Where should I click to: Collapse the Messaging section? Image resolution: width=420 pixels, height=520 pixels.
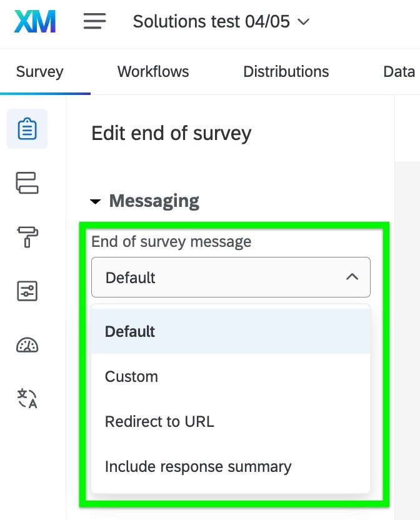pyautogui.click(x=96, y=202)
